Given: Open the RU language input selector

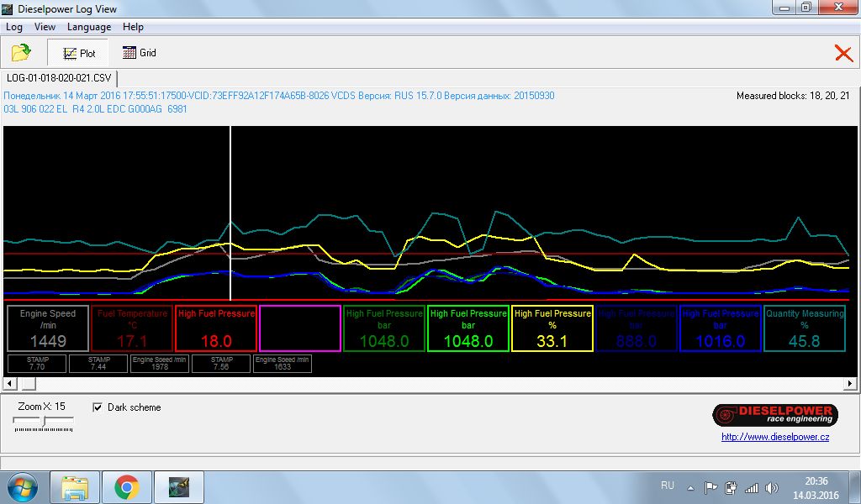Looking at the screenshot, I should coord(668,486).
